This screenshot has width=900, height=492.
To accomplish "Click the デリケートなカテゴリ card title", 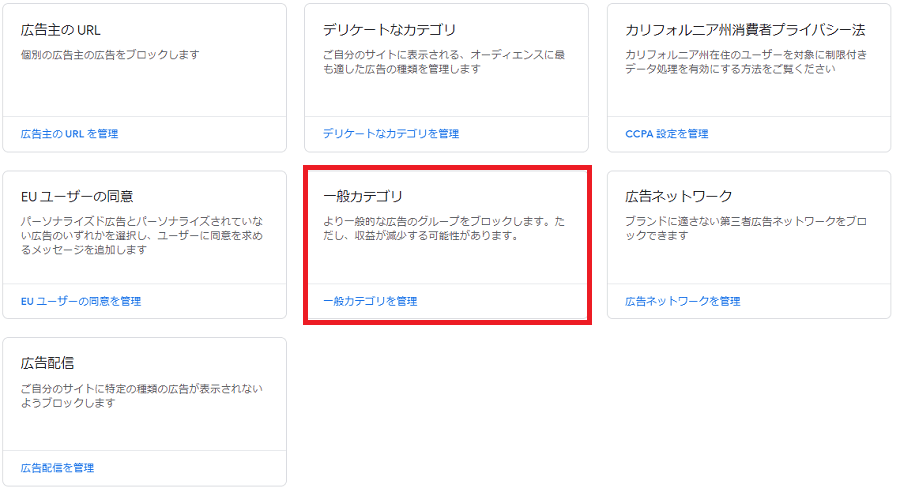I will pyautogui.click(x=389, y=30).
